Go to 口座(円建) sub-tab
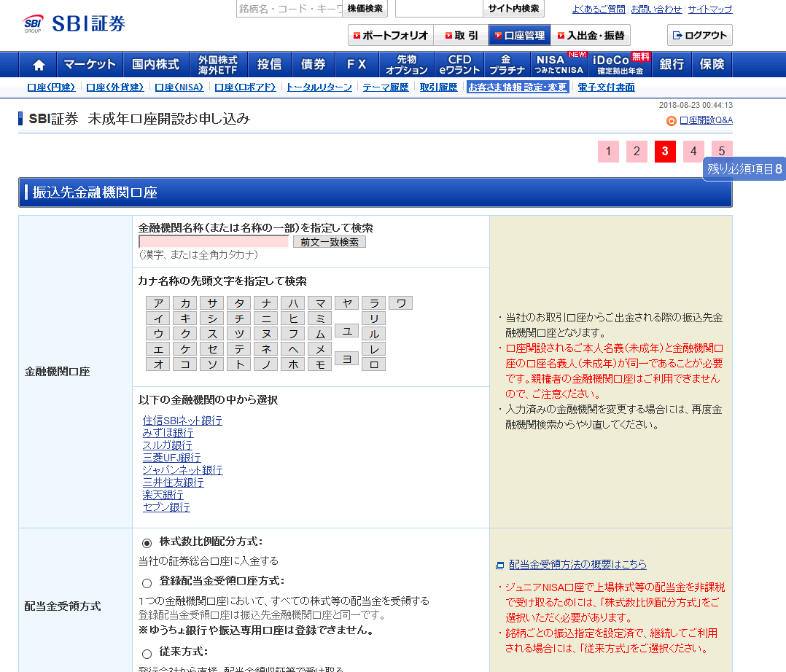The image size is (786, 672). pos(51,87)
